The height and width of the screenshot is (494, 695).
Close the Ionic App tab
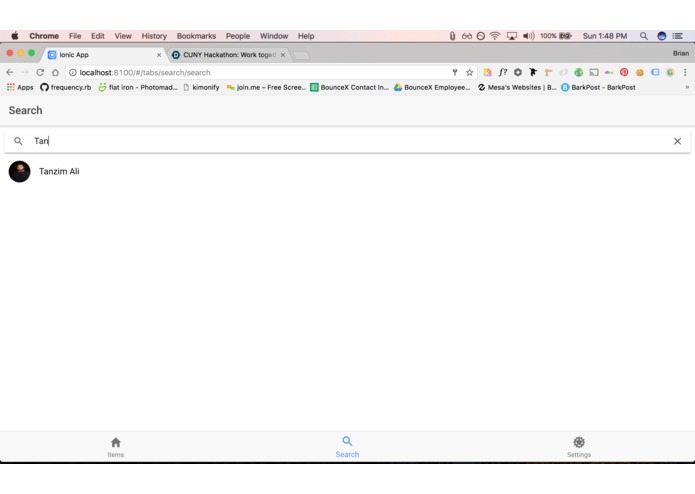tap(159, 55)
